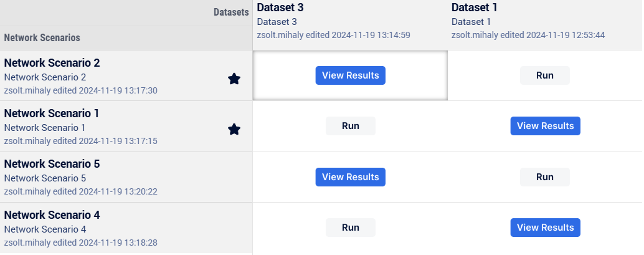Open the Network Scenario 2 row title
Viewport: 644px width, 255px height.
[x=52, y=63]
